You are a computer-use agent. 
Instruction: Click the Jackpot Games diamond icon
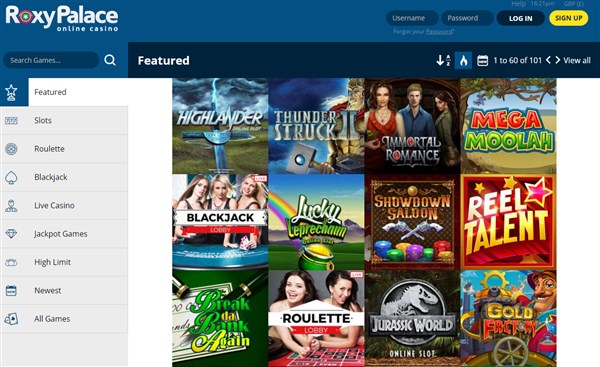point(11,233)
